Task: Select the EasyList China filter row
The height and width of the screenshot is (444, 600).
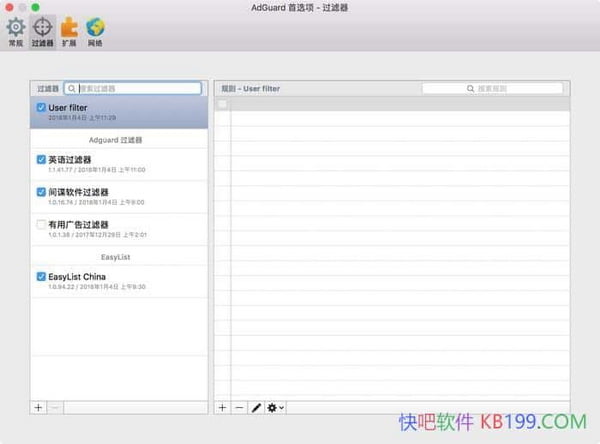Action: coord(120,281)
